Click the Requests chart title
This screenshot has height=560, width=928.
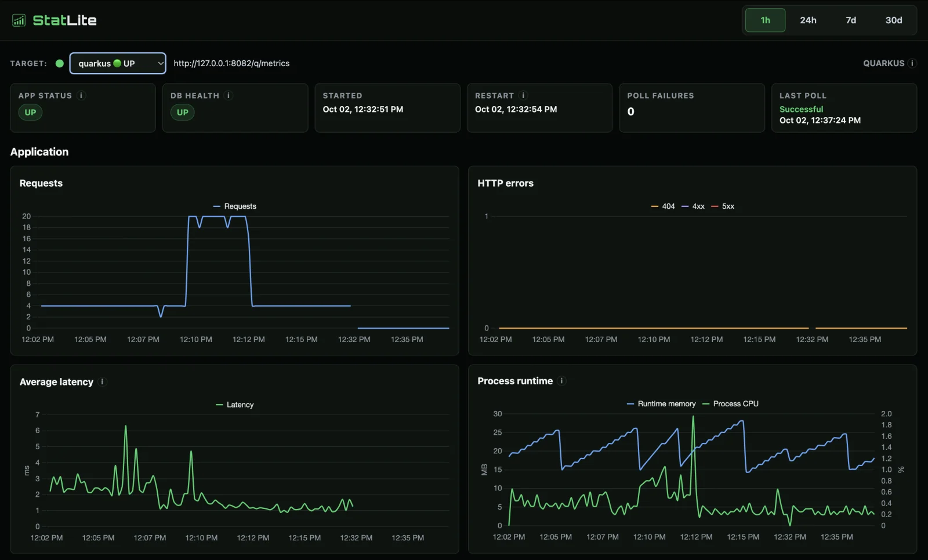tap(41, 183)
